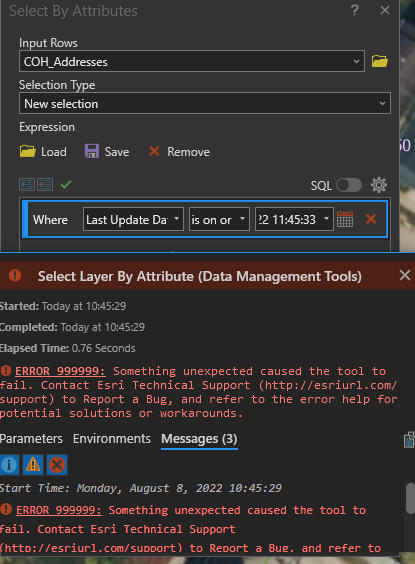Browse for input rows with folder icon
The image size is (415, 564).
point(379,61)
